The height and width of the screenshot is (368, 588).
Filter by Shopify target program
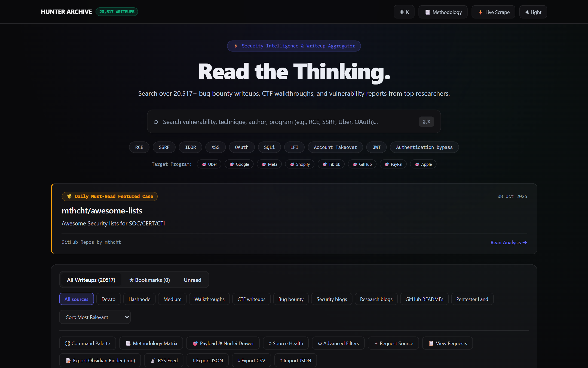pos(300,164)
